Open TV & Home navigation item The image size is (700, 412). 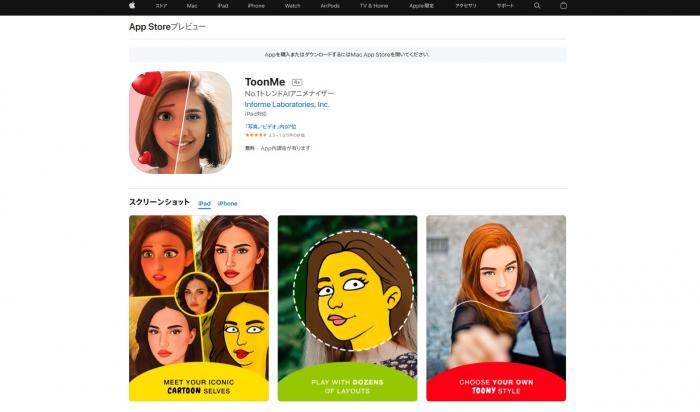click(x=374, y=6)
